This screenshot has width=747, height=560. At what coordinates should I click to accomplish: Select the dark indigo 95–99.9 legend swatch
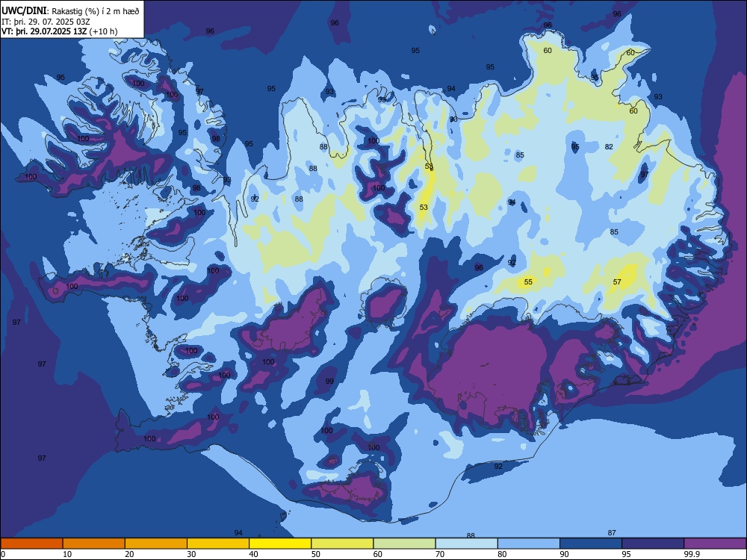click(x=653, y=544)
